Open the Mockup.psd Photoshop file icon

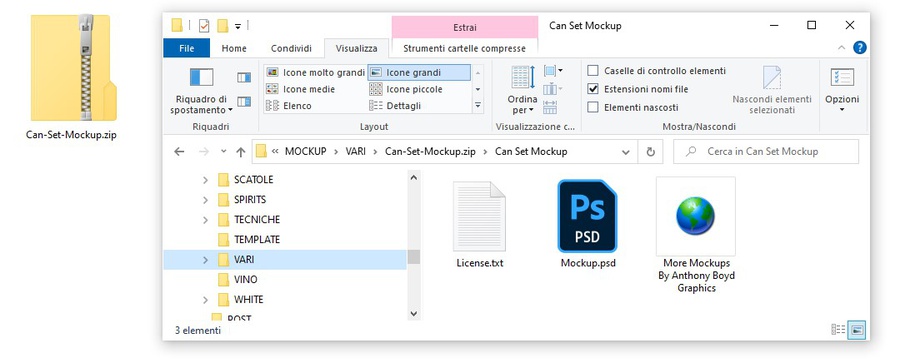point(587,216)
